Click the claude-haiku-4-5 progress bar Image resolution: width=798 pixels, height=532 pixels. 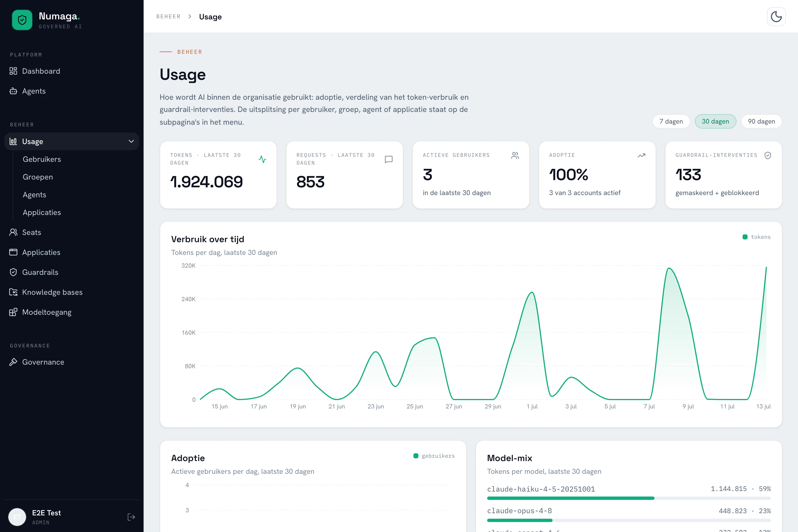coord(629,498)
